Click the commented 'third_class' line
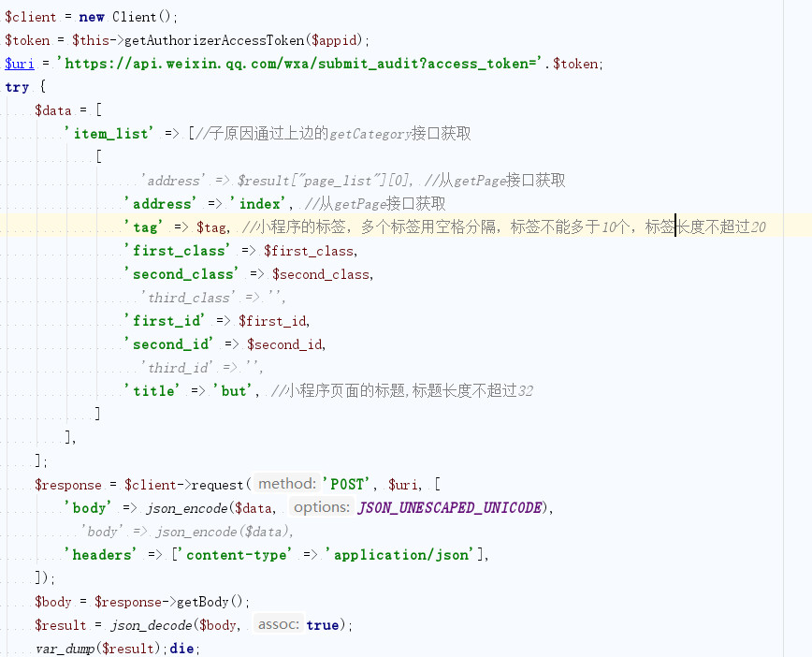This screenshot has width=812, height=657. 213,298
